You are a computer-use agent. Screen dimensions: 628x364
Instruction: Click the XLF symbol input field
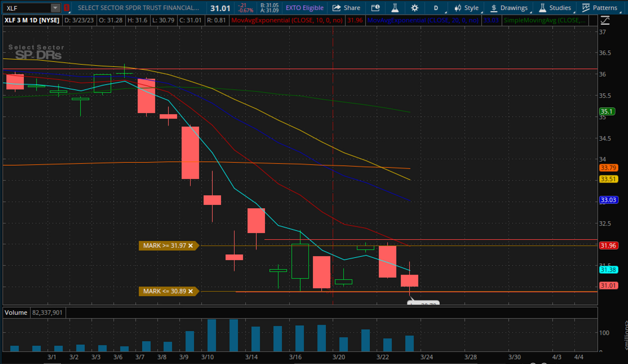point(27,8)
